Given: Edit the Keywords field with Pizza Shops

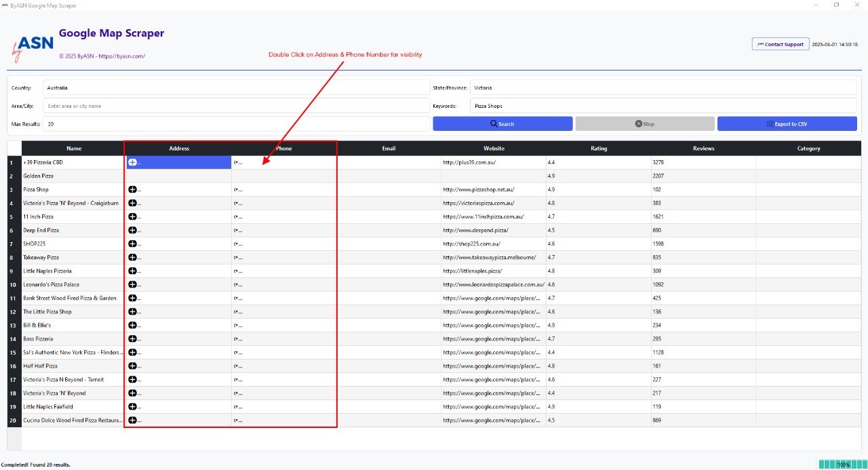Looking at the screenshot, I should pyautogui.click(x=663, y=106).
